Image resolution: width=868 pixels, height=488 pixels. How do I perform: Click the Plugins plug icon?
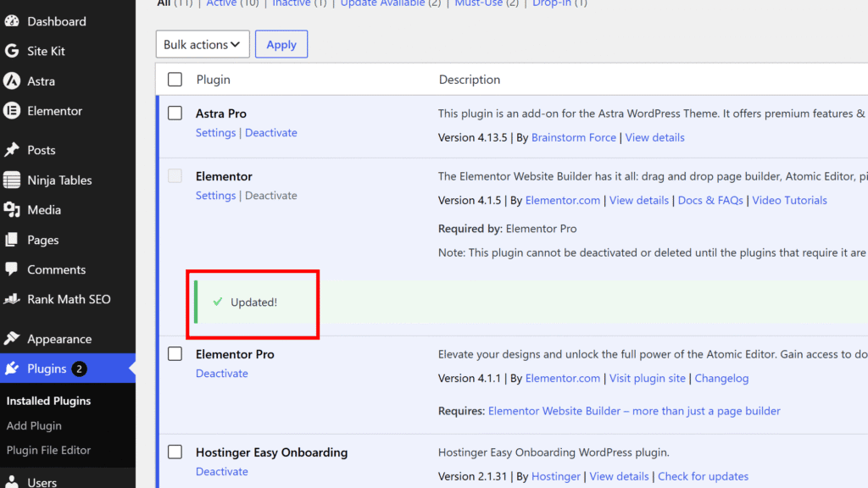tap(12, 369)
